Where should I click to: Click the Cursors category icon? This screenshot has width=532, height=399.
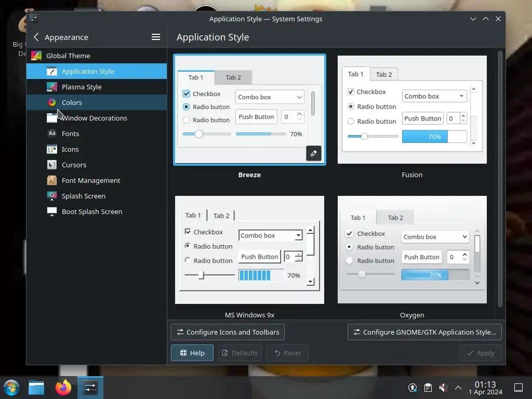[51, 165]
